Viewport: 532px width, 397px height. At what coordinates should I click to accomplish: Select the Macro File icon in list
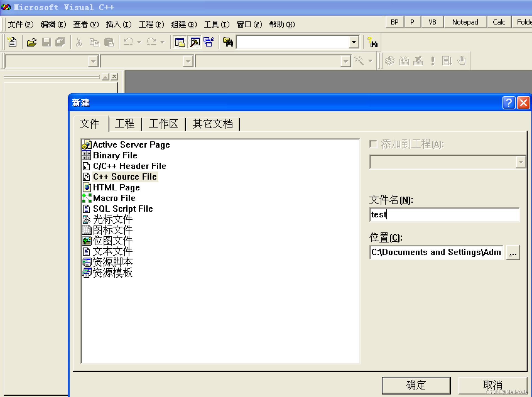[x=87, y=198]
